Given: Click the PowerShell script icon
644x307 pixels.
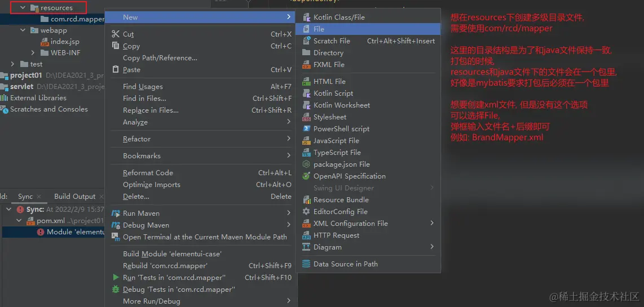Looking at the screenshot, I should [x=306, y=128].
